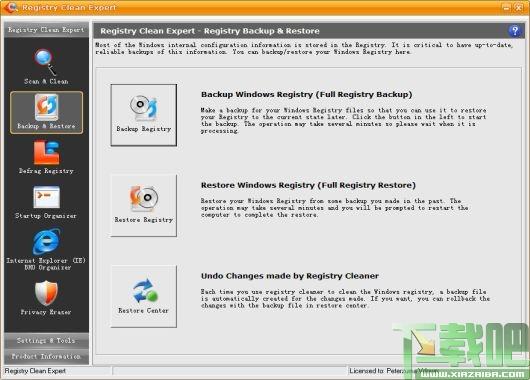Minimize the Registry Clean Expert window
530x380 pixels.
click(x=506, y=7)
